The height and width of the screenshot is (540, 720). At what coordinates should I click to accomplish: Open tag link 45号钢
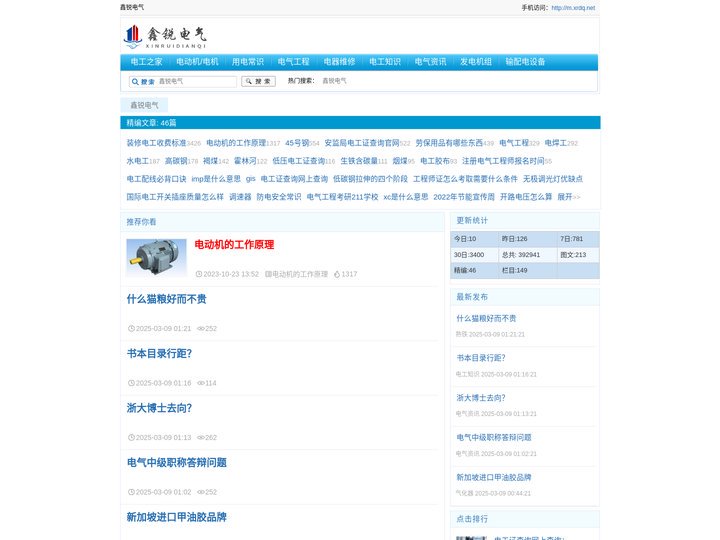tap(297, 143)
